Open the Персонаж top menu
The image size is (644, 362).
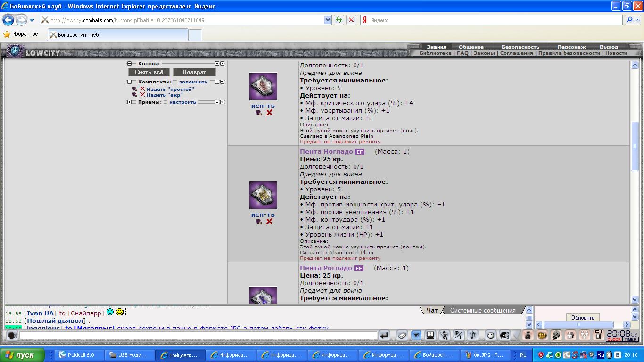click(x=571, y=47)
